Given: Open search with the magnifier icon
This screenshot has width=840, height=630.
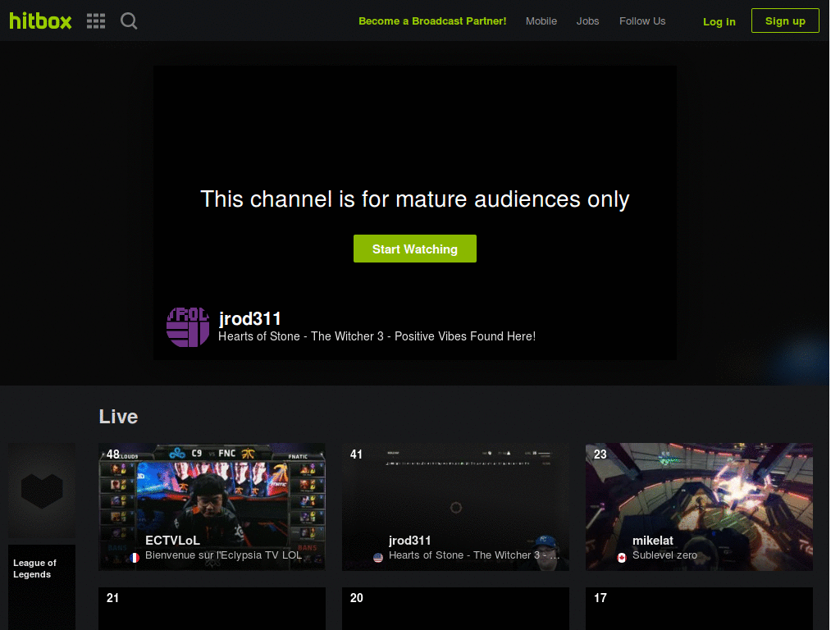Looking at the screenshot, I should click(x=129, y=21).
